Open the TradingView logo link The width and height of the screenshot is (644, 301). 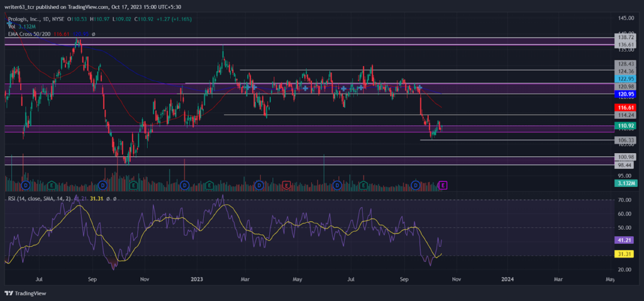coord(25,293)
